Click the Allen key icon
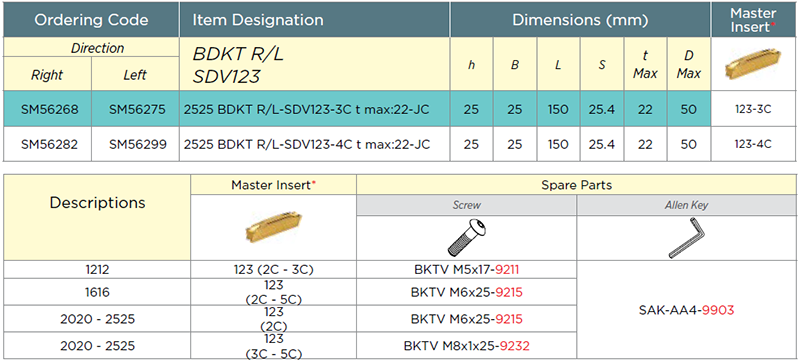 687,237
